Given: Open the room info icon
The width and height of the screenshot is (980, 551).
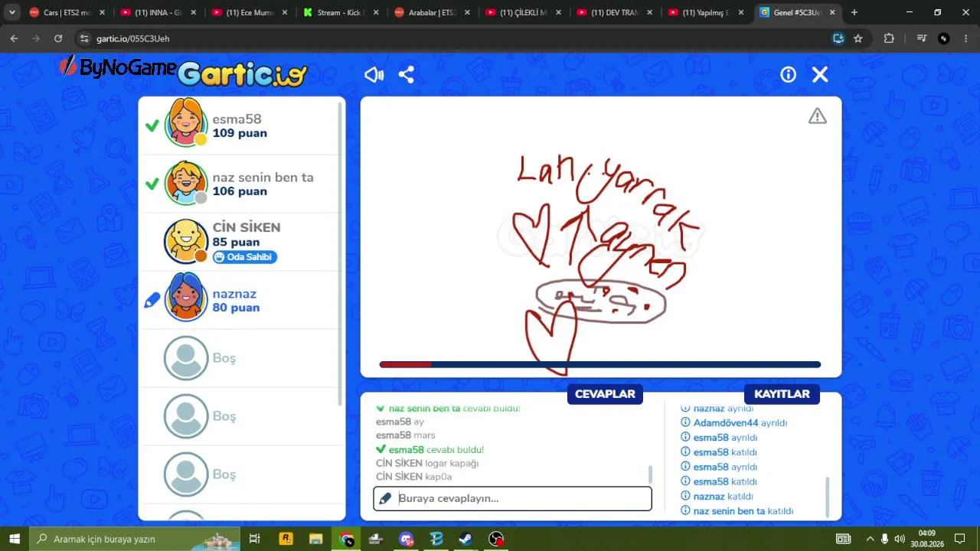Looking at the screenshot, I should (x=788, y=74).
